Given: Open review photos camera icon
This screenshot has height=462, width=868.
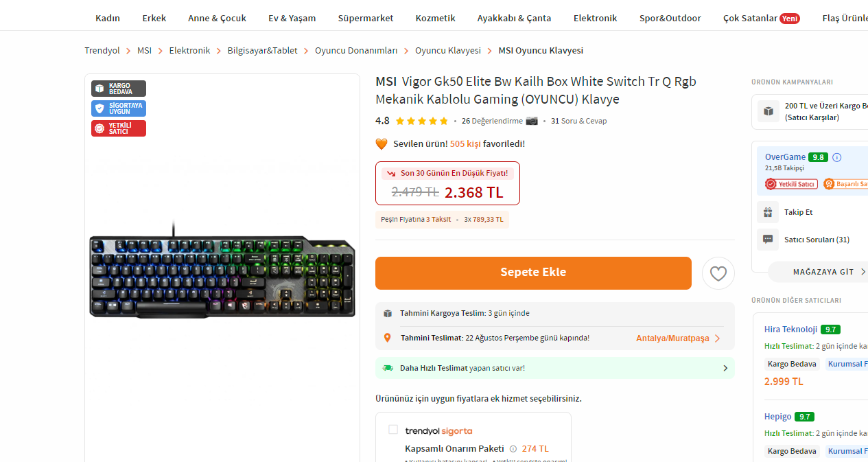Looking at the screenshot, I should [x=532, y=121].
